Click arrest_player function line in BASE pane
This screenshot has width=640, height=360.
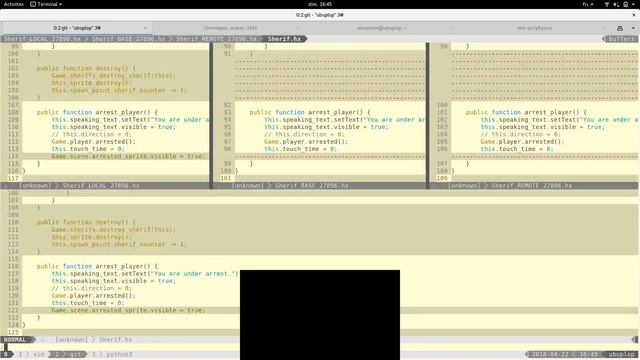pyautogui.click(x=310, y=112)
